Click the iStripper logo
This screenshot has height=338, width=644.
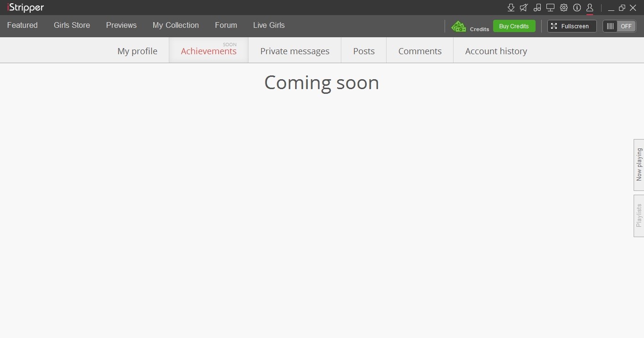point(25,8)
